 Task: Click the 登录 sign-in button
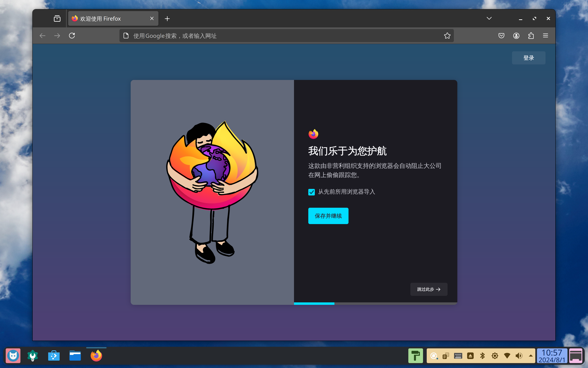coord(528,58)
